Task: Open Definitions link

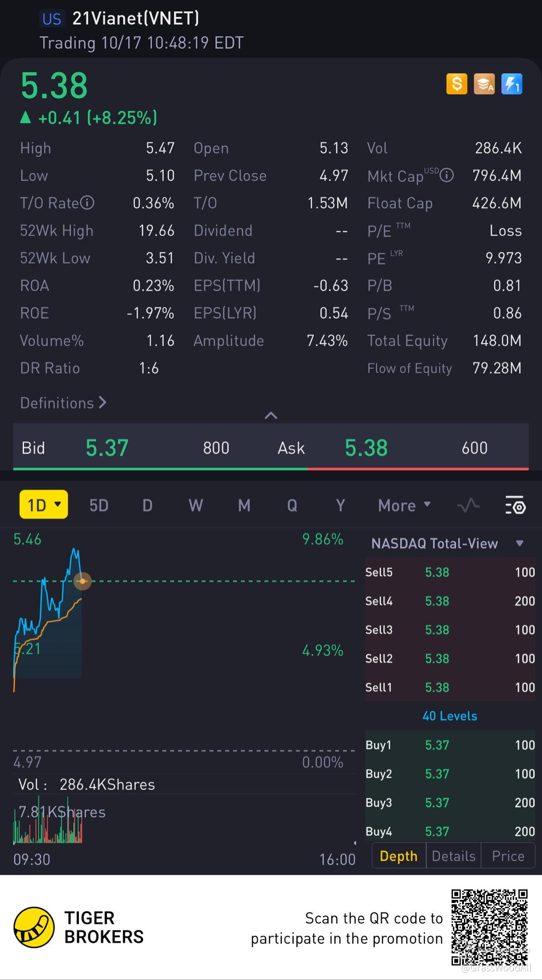Action: (63, 403)
